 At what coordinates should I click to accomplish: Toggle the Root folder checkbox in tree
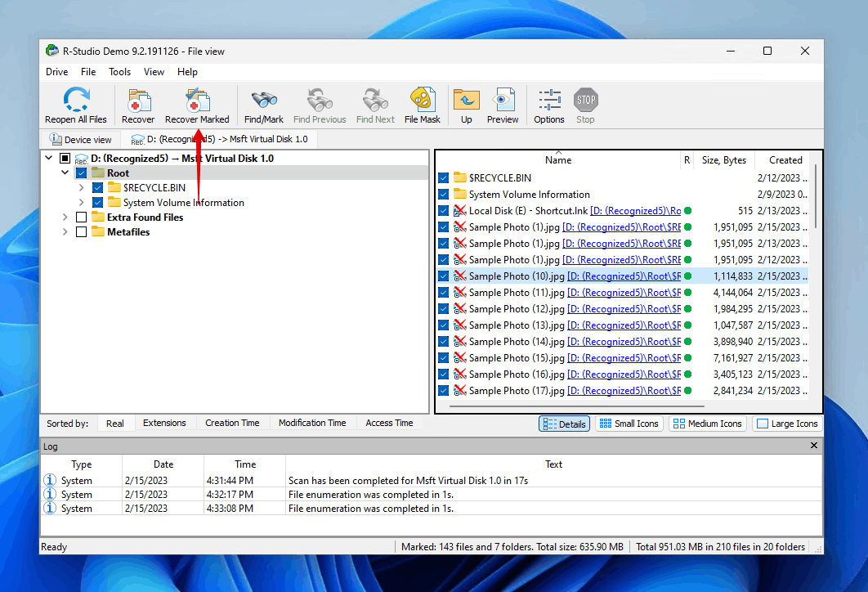click(82, 173)
